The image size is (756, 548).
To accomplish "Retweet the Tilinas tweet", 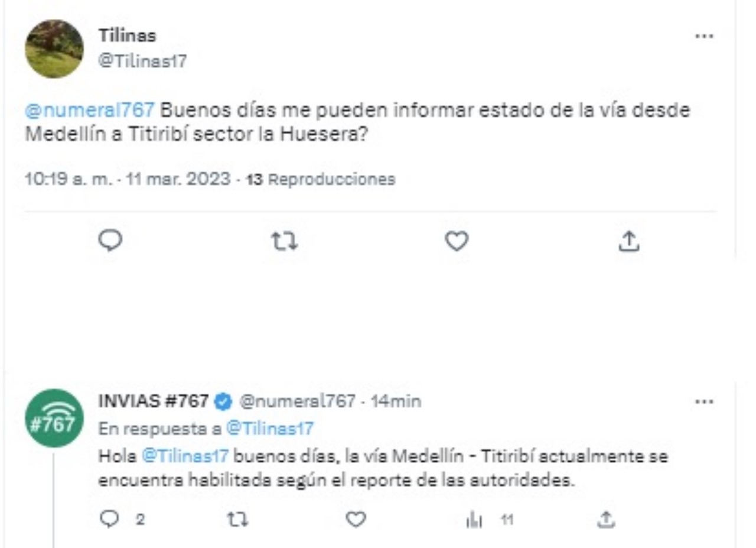I will [283, 241].
